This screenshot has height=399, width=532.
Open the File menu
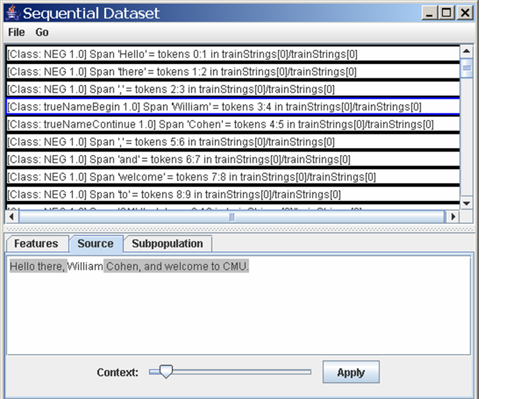pyautogui.click(x=17, y=33)
